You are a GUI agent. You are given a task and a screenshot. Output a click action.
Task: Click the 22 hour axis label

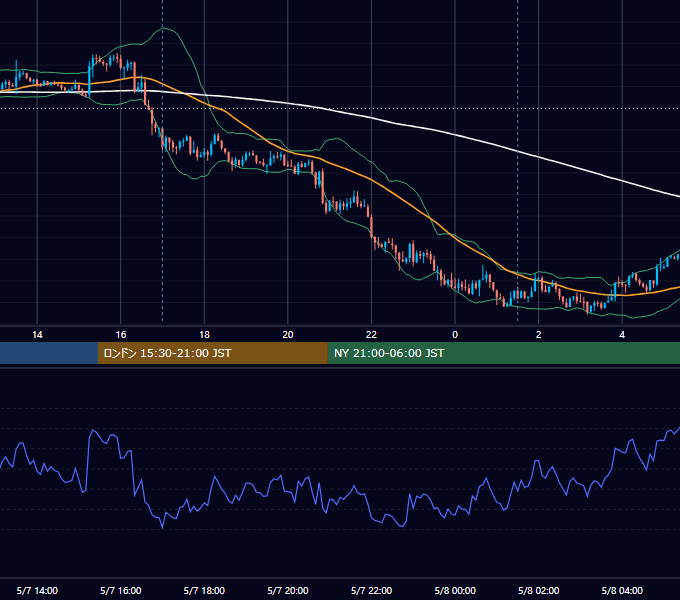[x=371, y=335]
